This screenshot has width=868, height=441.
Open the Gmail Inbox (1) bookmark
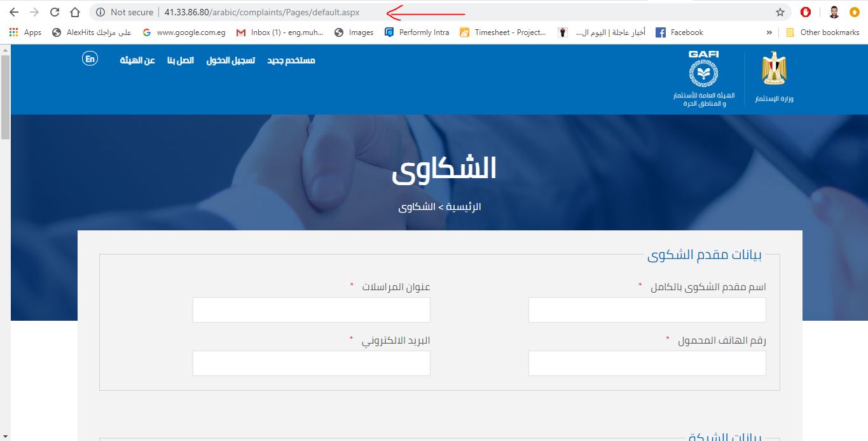pyautogui.click(x=280, y=32)
